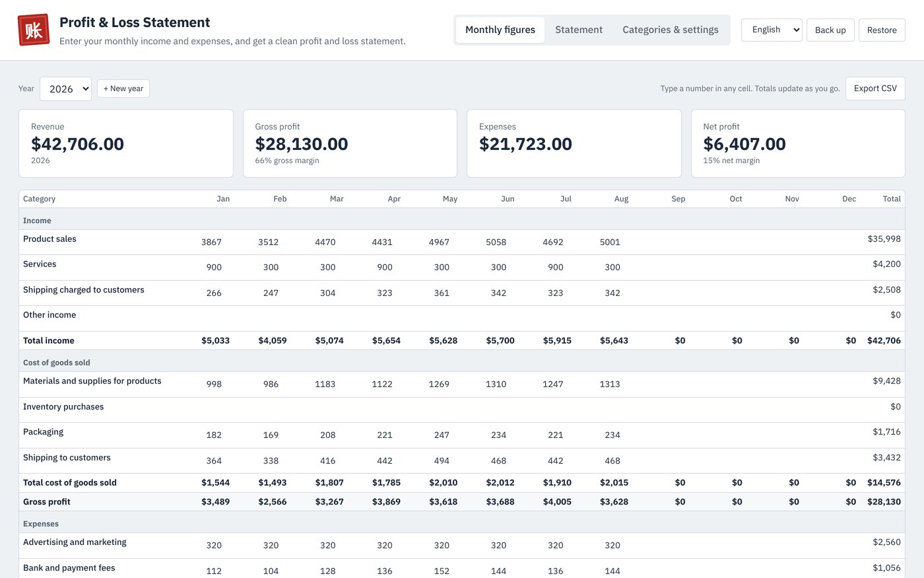Click the Gross profit $28,130.00 card
Viewport: 924px width, 578px height.
click(350, 143)
